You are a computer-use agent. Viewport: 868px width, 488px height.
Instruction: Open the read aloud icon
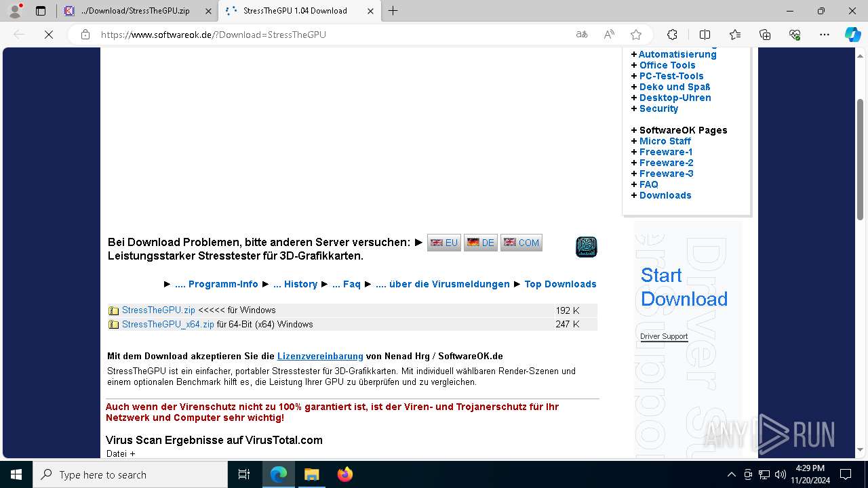[x=609, y=35]
